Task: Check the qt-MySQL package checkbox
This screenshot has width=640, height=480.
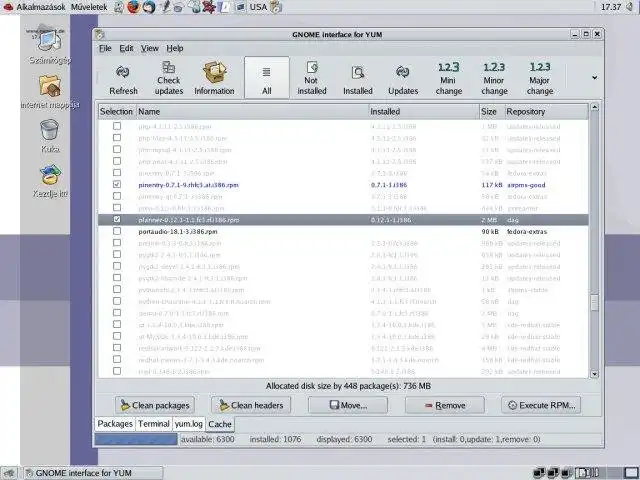Action: tap(117, 336)
